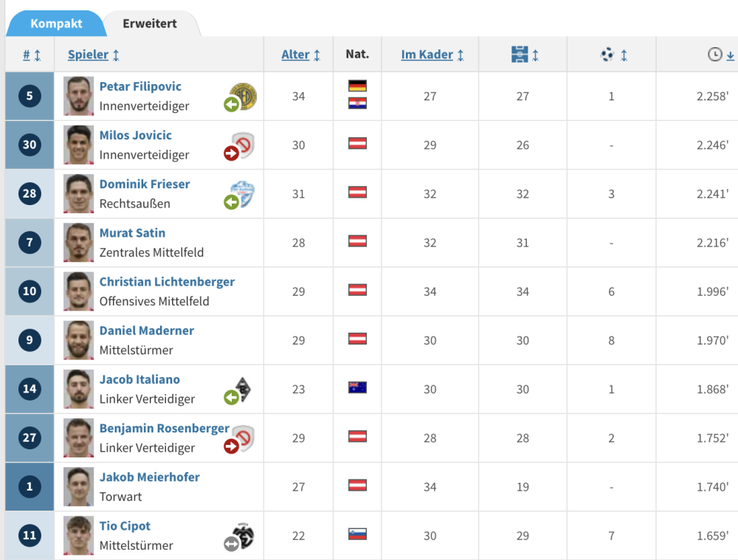The height and width of the screenshot is (560, 738).
Task: Click the Australian flag beside Jacob Italiano
Action: tap(357, 389)
